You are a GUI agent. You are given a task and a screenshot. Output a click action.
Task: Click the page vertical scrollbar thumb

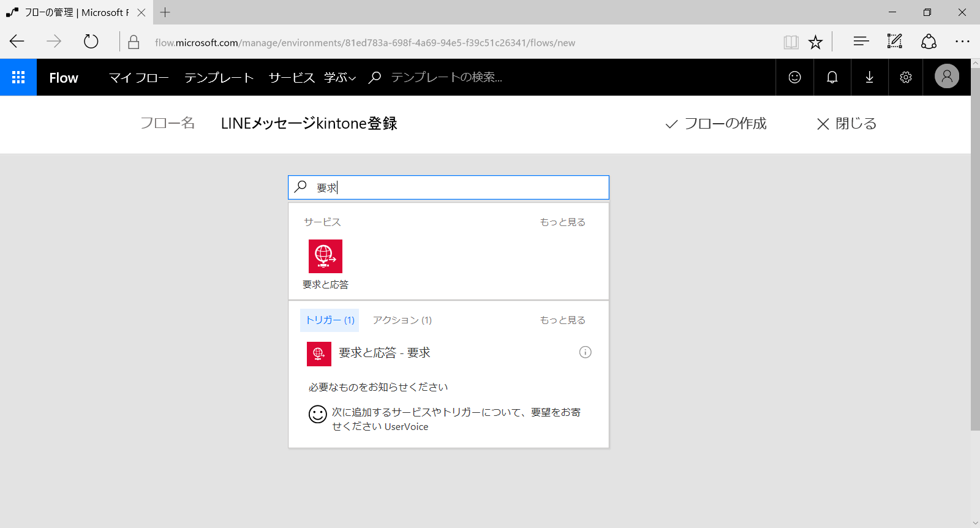point(975,249)
